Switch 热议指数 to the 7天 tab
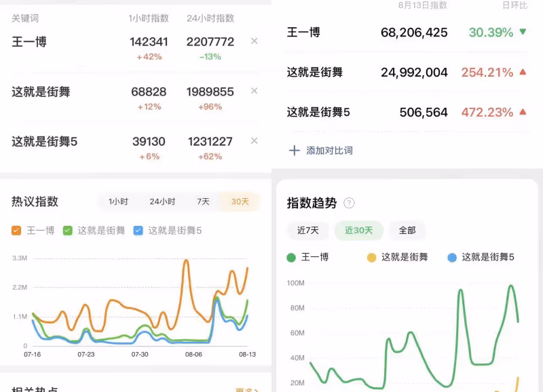 203,201
